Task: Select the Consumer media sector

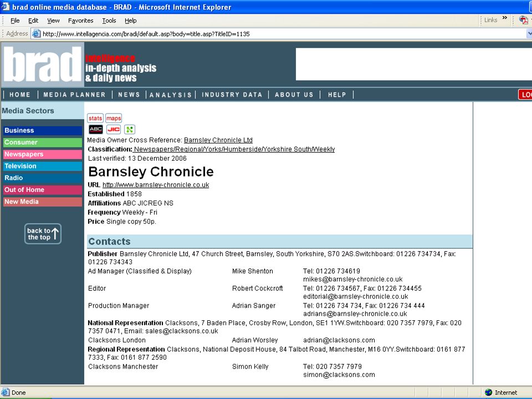Action: (43, 142)
